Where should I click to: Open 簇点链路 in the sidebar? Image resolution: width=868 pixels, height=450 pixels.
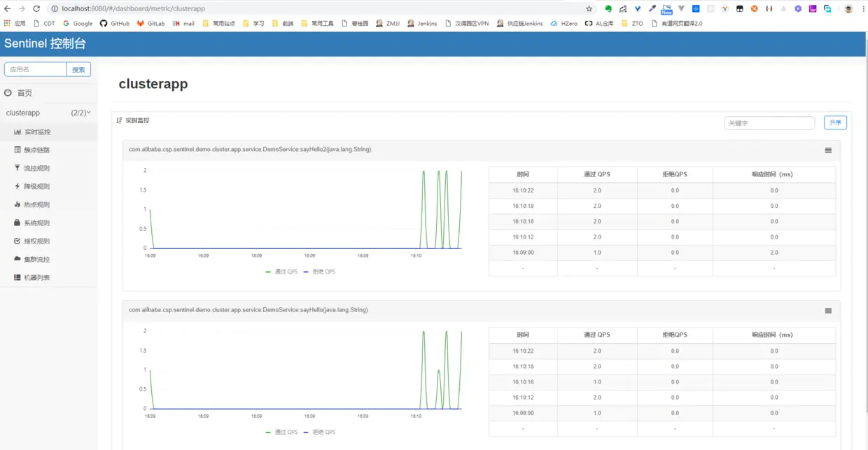48,150
